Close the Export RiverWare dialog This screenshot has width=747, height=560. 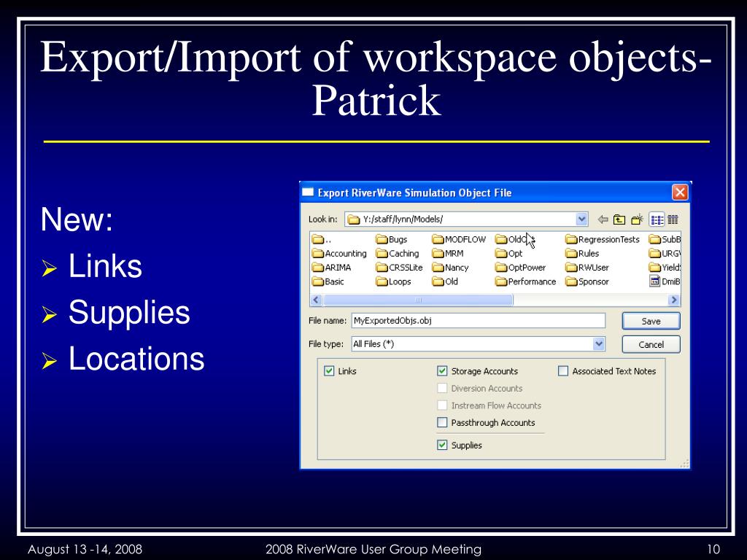680,192
